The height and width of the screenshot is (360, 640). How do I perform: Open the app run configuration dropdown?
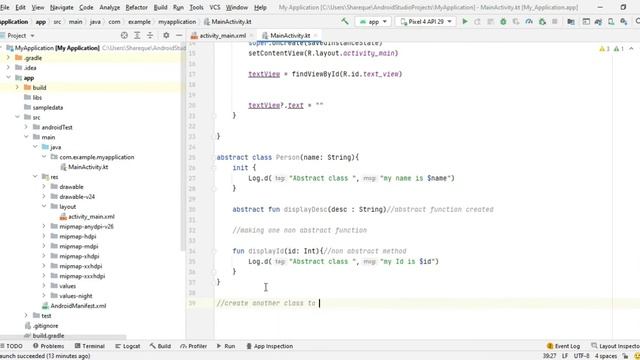pyautogui.click(x=373, y=22)
